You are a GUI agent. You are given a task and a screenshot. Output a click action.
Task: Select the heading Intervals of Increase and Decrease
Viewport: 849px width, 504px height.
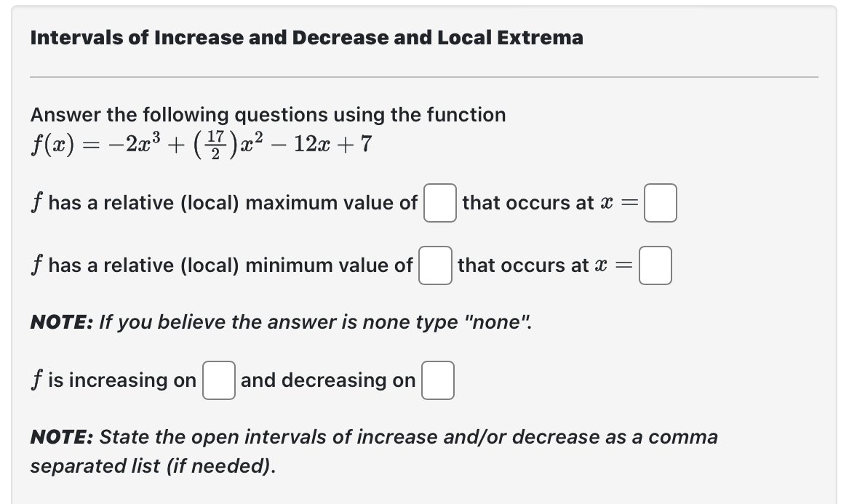(306, 38)
